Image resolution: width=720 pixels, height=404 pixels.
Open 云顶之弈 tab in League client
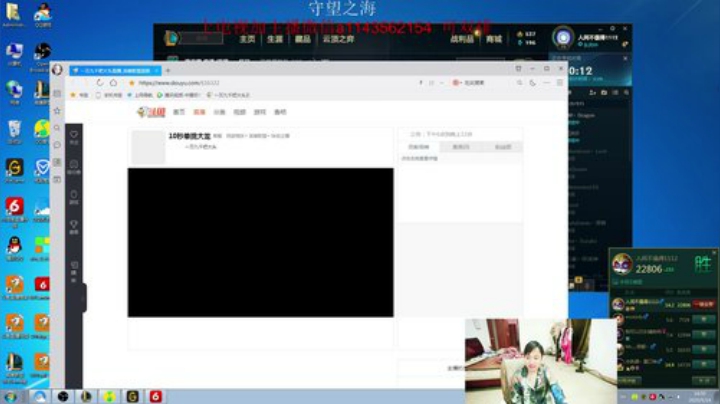338,39
